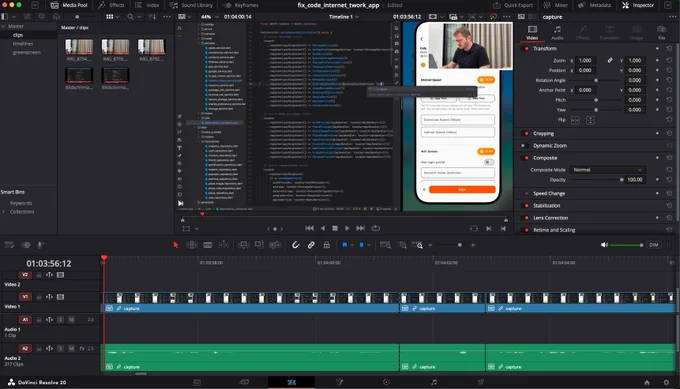Open the Effects panel

click(111, 5)
